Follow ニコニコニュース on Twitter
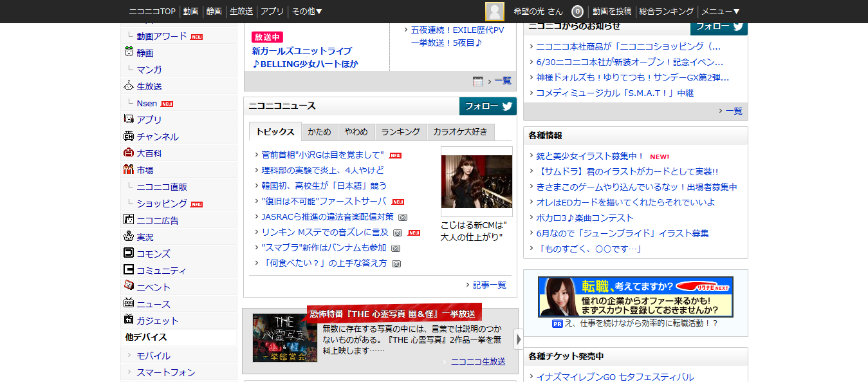This screenshot has width=868, height=382. coord(488,106)
